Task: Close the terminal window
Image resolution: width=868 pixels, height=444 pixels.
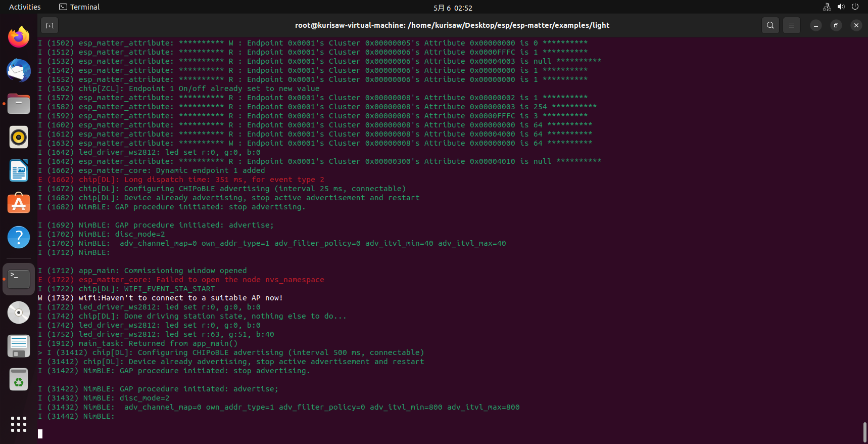Action: (x=856, y=25)
